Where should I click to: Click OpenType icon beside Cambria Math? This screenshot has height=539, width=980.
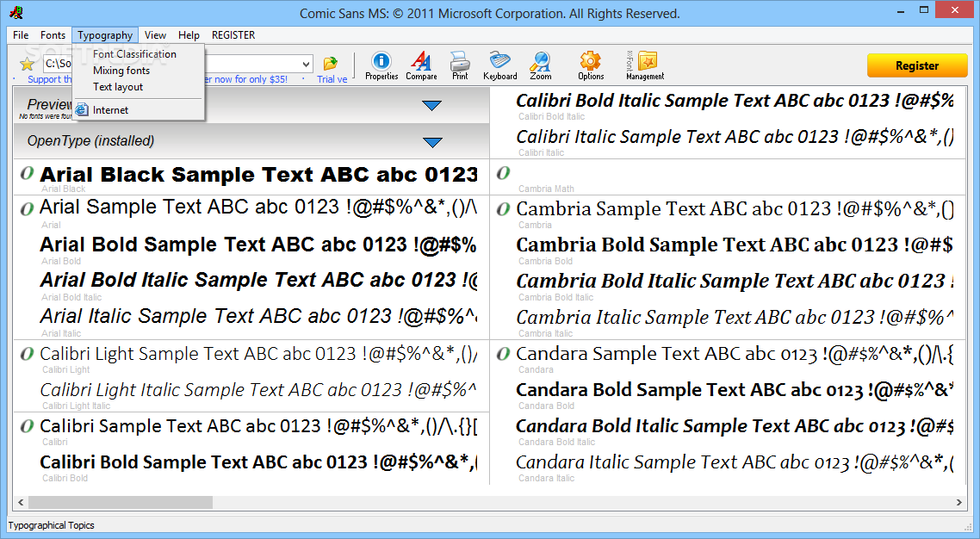tap(503, 173)
